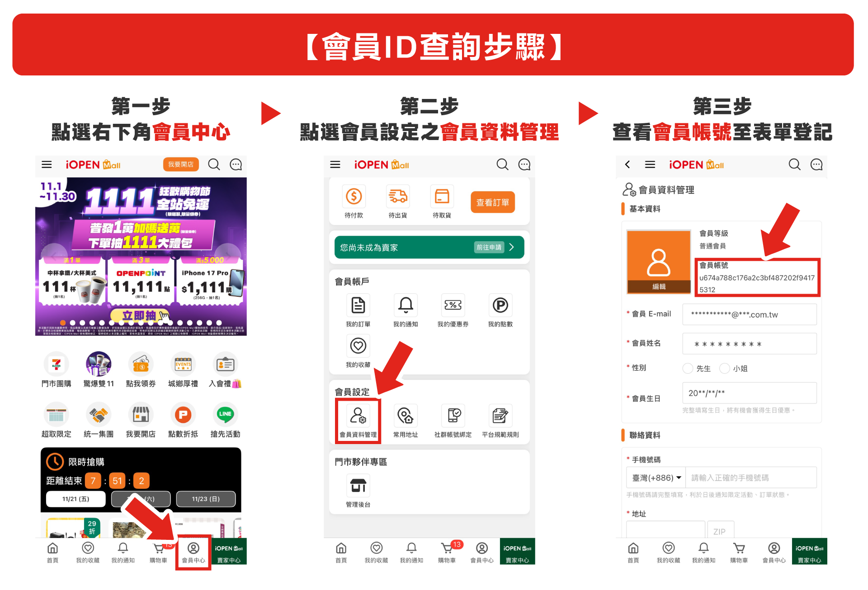Screen dimensions: 868x590
Task: Click 管理後台 store icon
Action: pos(358,486)
